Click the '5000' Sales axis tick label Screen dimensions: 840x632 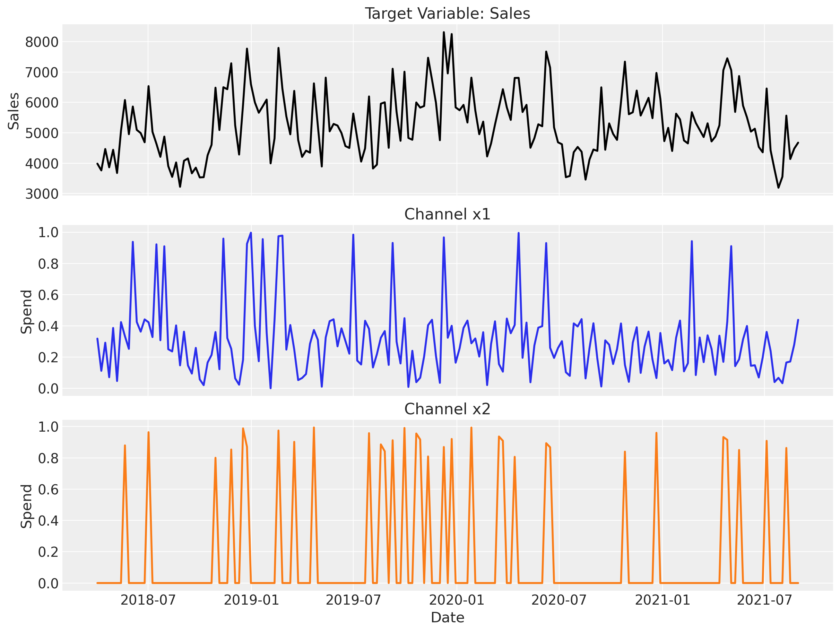pyautogui.click(x=42, y=133)
